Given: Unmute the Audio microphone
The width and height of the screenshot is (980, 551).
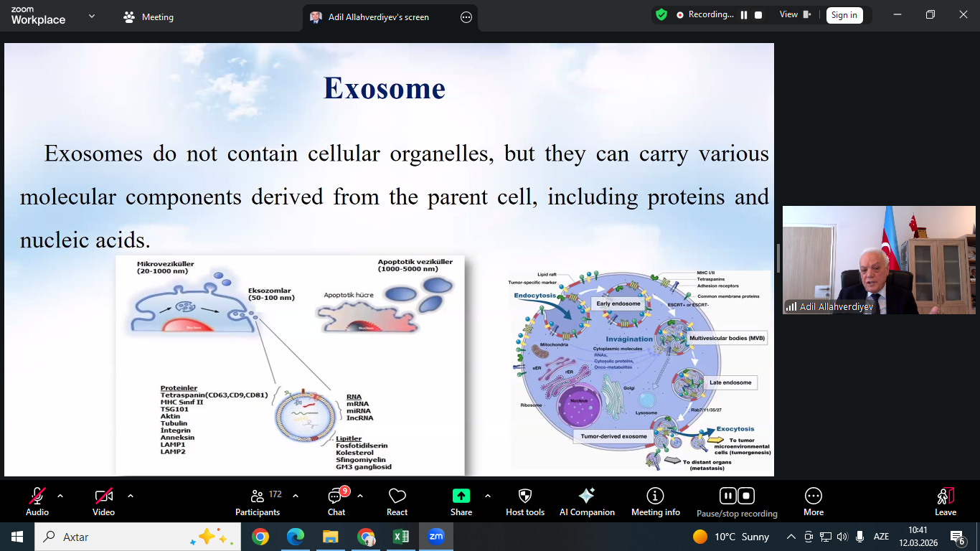Looking at the screenshot, I should 37,496.
